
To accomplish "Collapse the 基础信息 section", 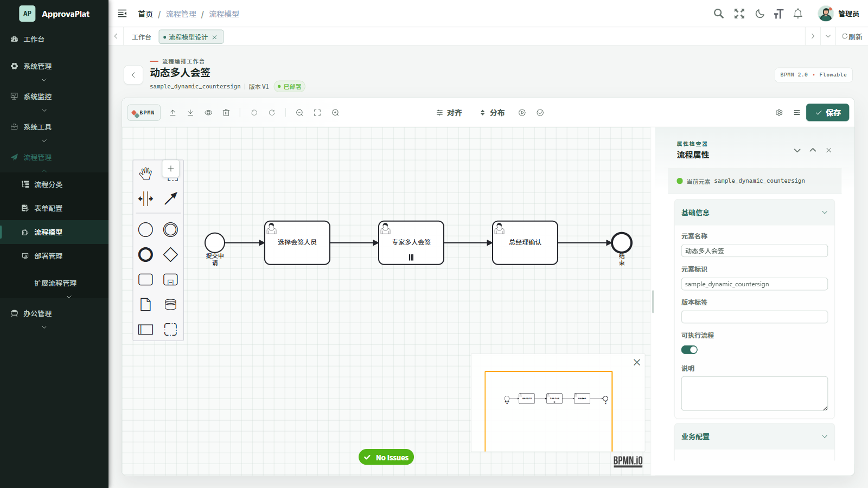I will (755, 213).
